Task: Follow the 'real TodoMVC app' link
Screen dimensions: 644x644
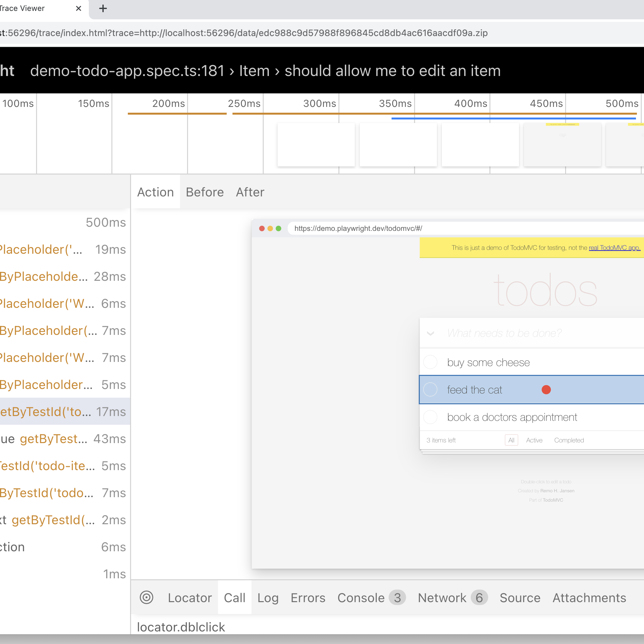Action: (614, 248)
